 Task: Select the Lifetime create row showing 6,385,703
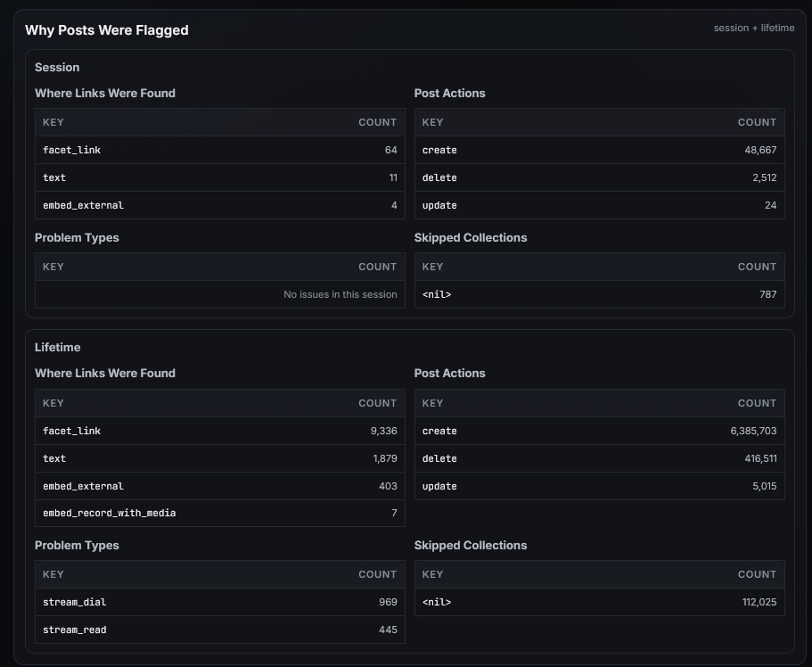pos(599,431)
